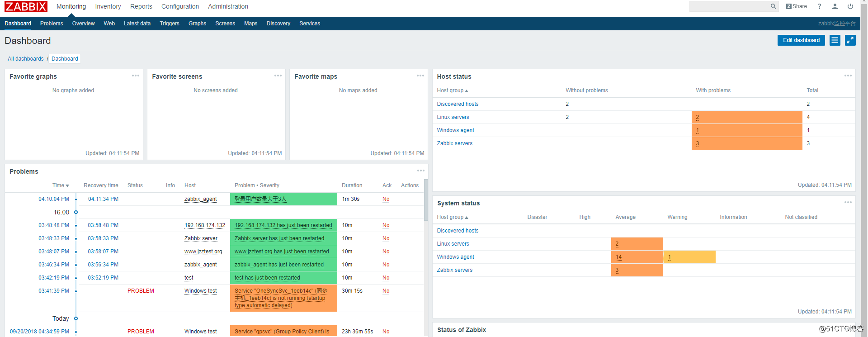868x337 pixels.
Task: Open the Configuration menu
Action: (180, 6)
